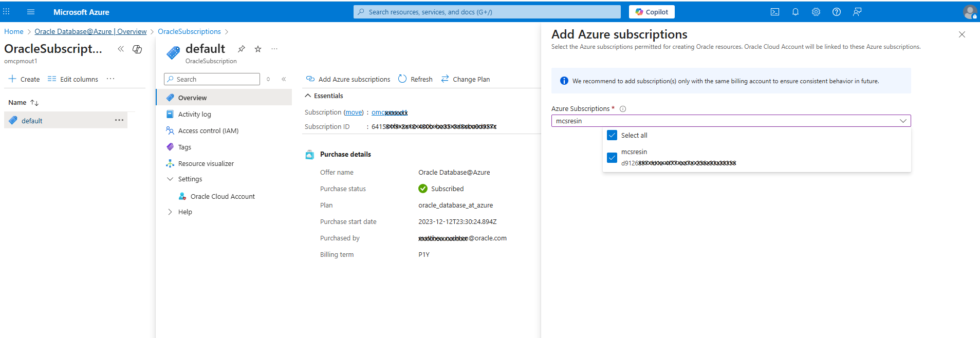Uncheck the mcsresin subscription checkbox

(612, 158)
